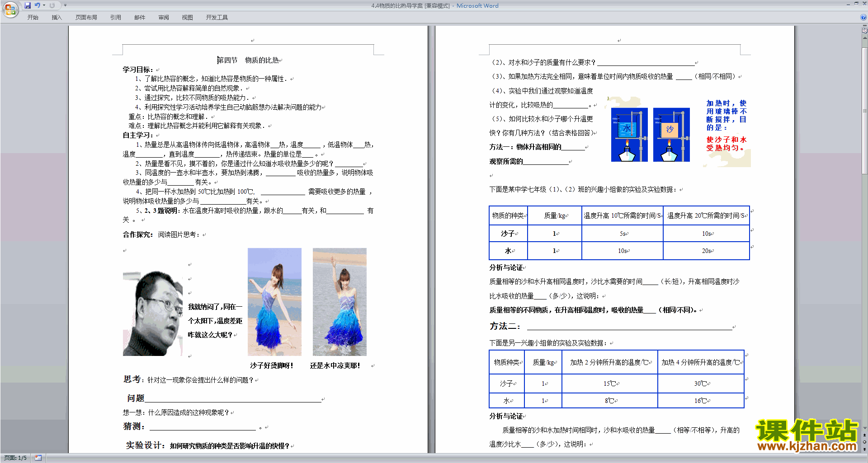This screenshot has width=868, height=463.
Task: Click the split-window handle above the ruler icon
Action: click(x=864, y=26)
